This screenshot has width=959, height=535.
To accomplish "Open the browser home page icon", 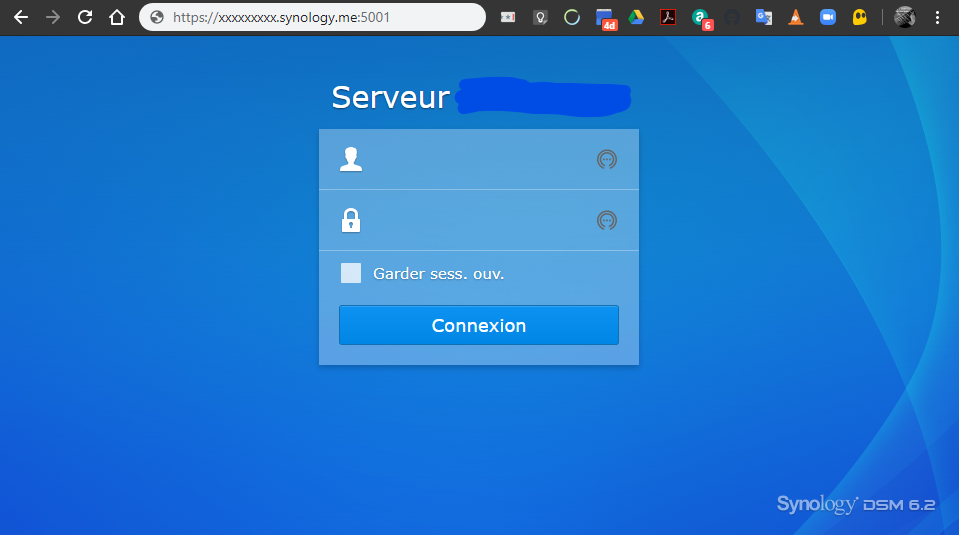I will 117,17.
